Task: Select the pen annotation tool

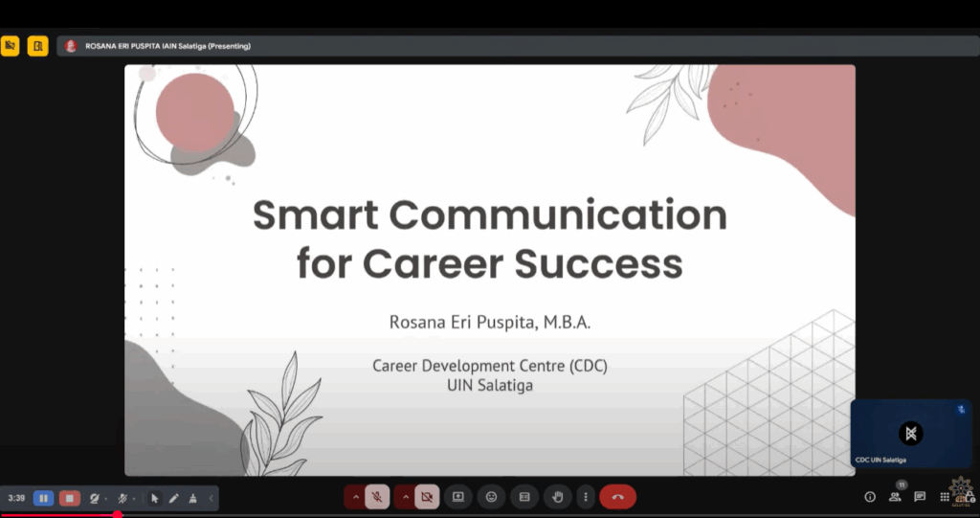Action: [174, 498]
